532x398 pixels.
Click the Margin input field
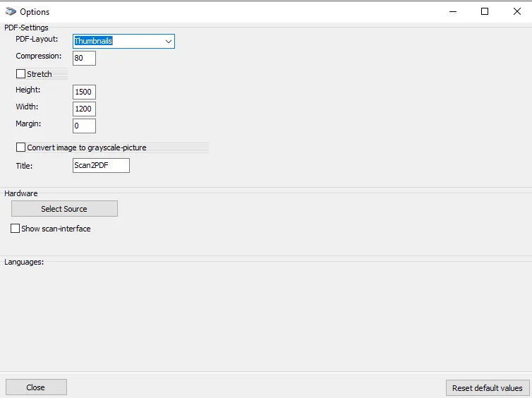click(84, 126)
